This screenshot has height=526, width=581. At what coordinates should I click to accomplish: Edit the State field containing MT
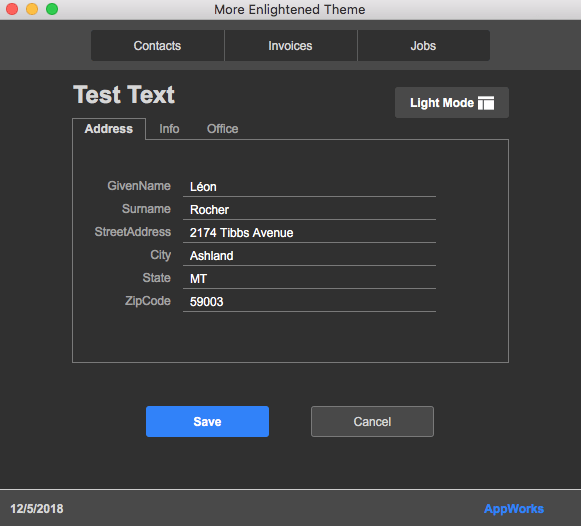(x=309, y=279)
